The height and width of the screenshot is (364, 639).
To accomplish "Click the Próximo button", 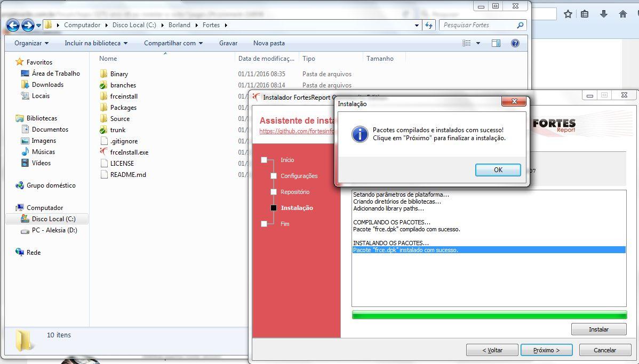I will 547,350.
